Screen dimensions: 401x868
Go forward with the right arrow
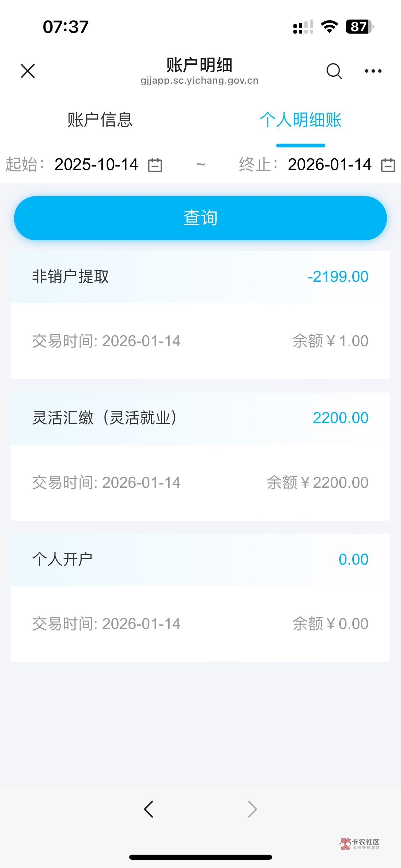click(252, 809)
